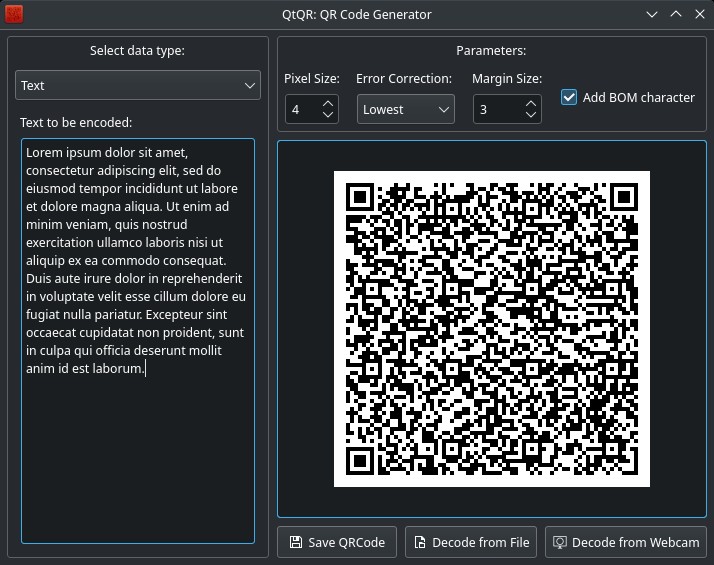
Task: Click the "Error Correction:" label
Action: coord(404,79)
